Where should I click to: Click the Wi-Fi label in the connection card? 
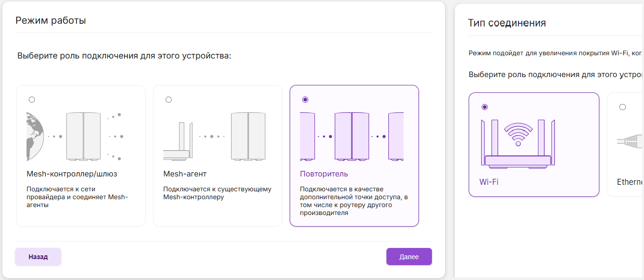click(489, 182)
